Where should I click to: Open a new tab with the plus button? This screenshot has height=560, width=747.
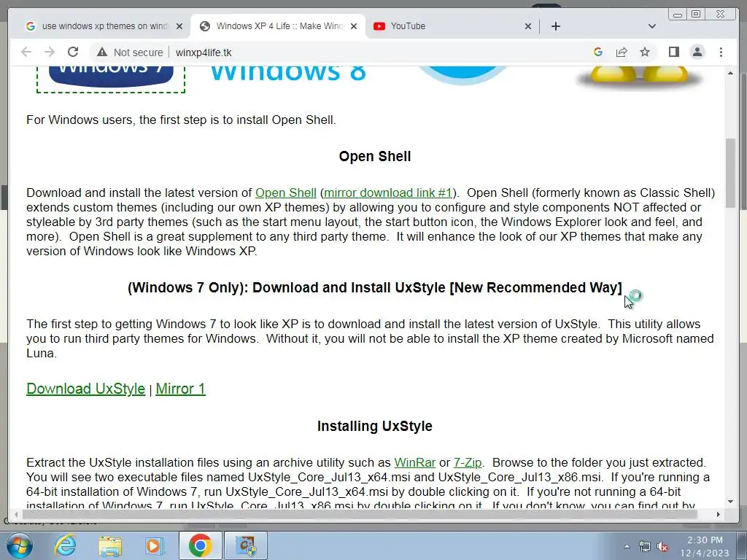[555, 26]
